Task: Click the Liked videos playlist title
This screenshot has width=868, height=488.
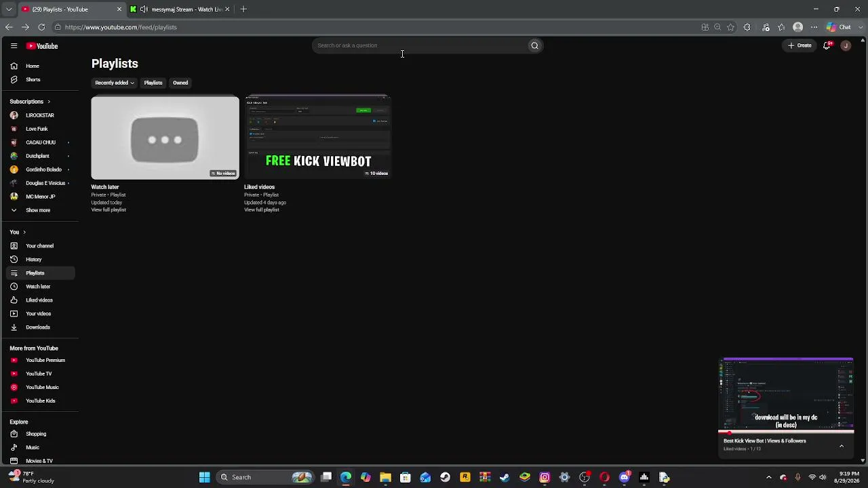Action: click(259, 187)
